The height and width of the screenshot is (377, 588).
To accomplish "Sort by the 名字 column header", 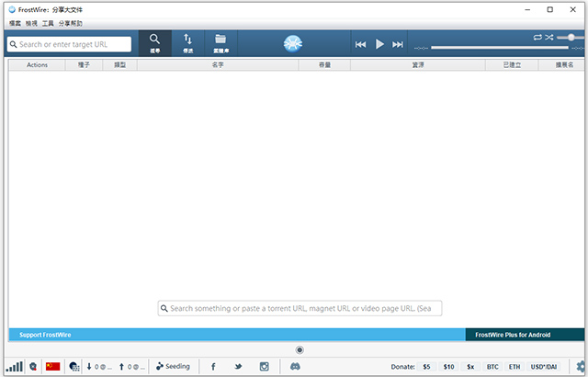I will [x=218, y=65].
